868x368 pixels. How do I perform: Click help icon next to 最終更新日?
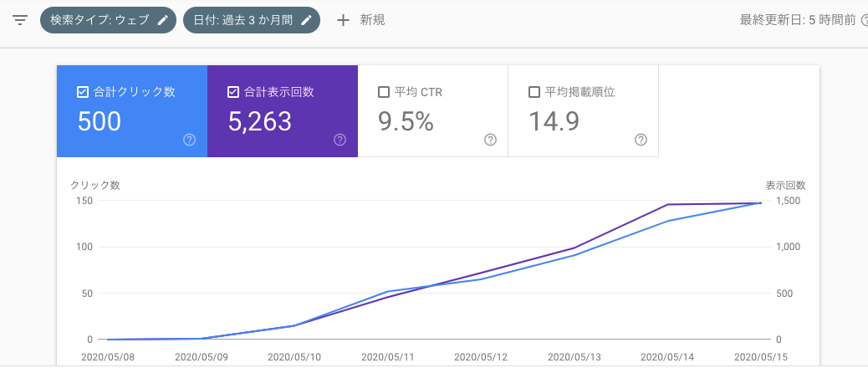[x=864, y=20]
